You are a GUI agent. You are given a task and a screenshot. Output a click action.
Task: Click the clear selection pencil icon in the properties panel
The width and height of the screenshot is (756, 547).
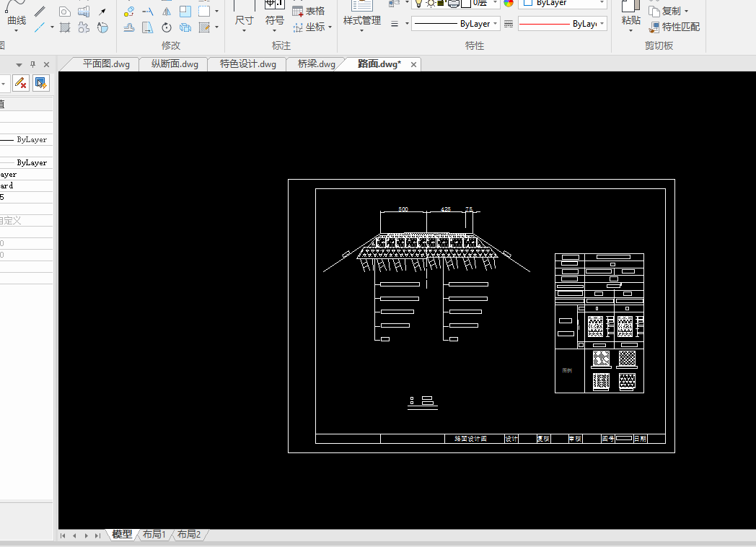tap(21, 84)
